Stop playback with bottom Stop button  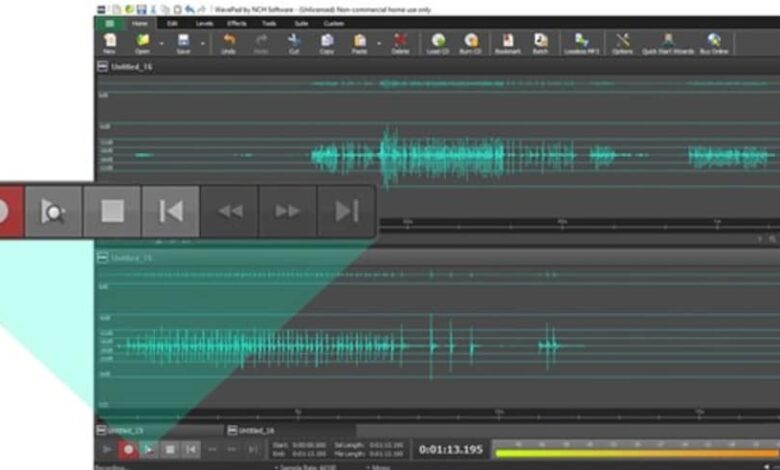tap(170, 450)
